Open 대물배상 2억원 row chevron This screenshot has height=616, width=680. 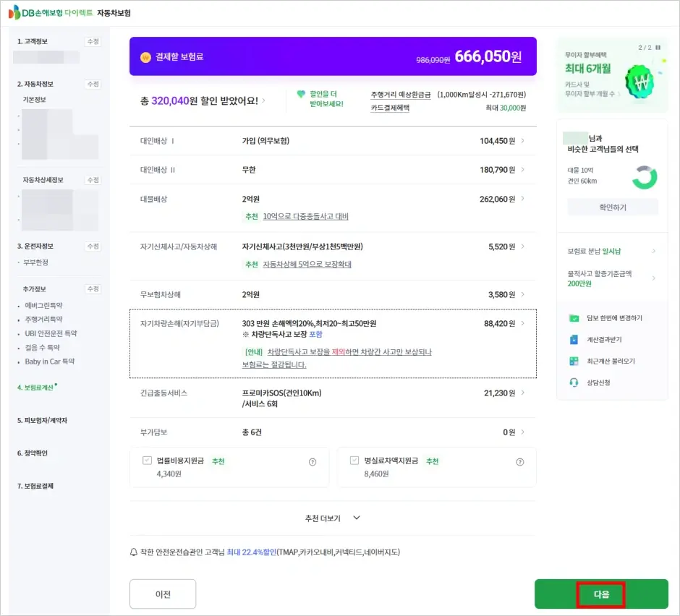tap(522, 199)
